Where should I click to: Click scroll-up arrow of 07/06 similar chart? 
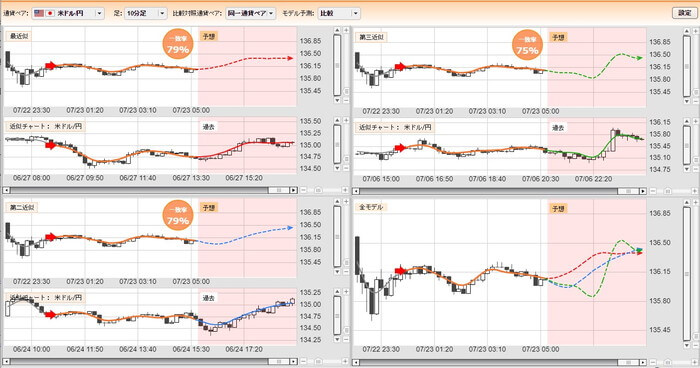pos(687,121)
